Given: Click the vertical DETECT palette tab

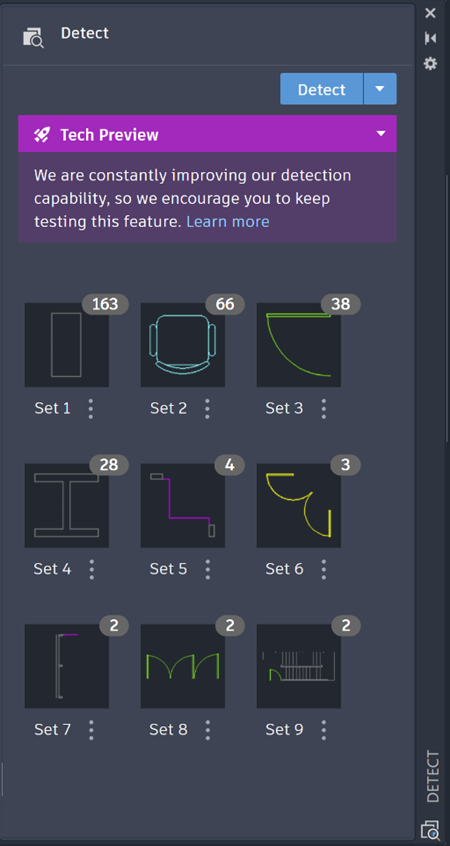Looking at the screenshot, I should [x=433, y=776].
